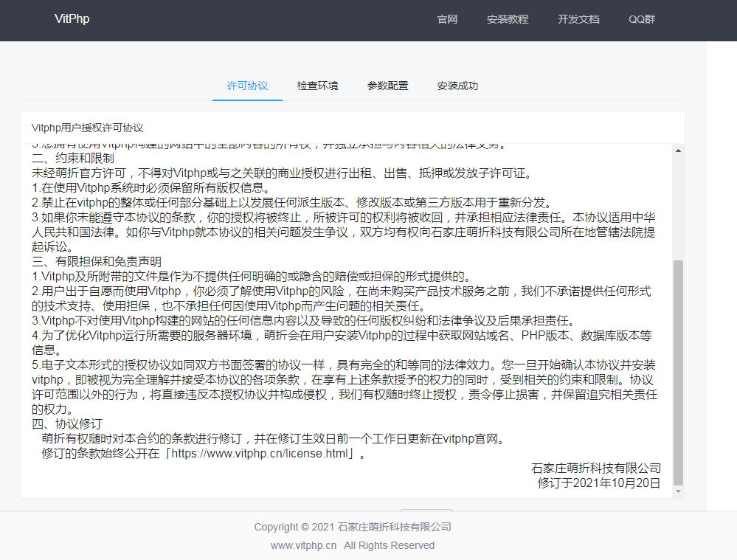Click the license scrollbar up arrow
The image size is (737, 560).
coord(678,151)
